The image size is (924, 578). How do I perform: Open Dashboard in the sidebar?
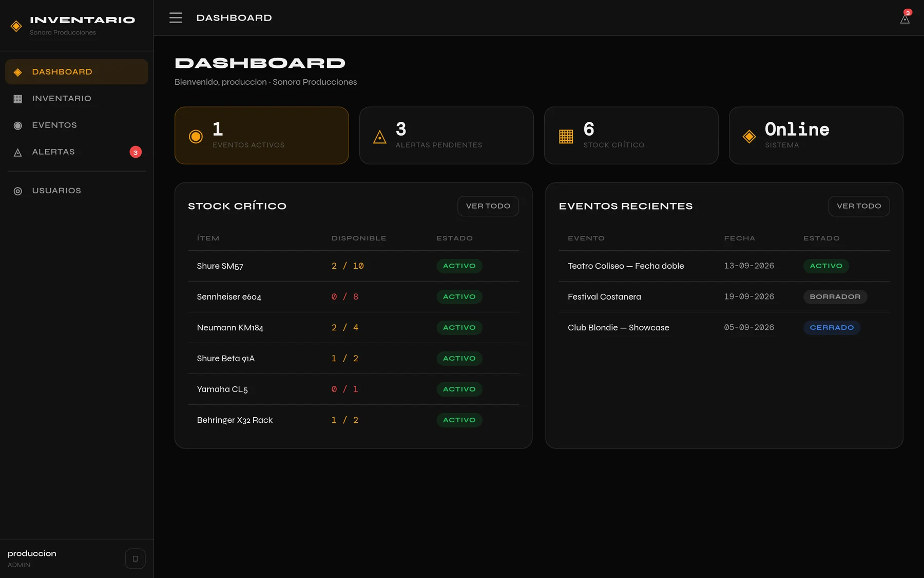76,72
